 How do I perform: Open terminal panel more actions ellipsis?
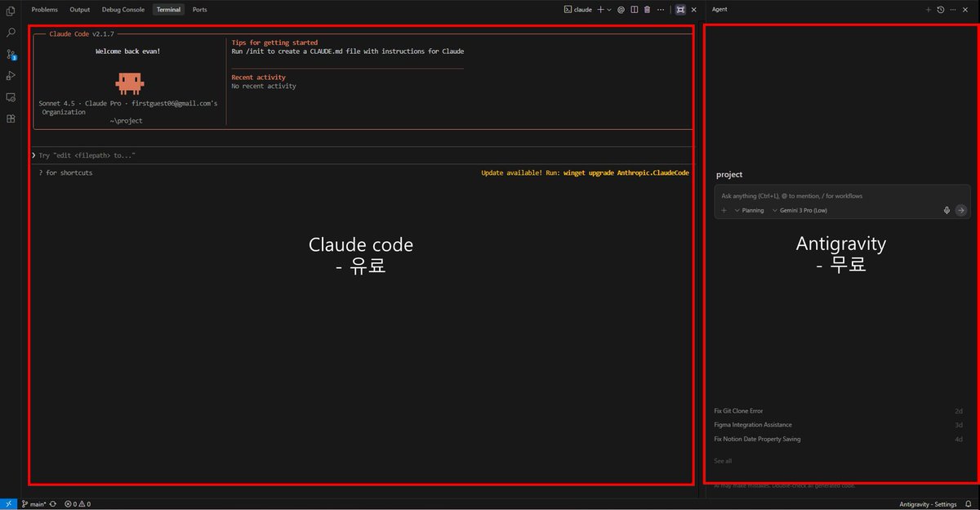pos(661,10)
